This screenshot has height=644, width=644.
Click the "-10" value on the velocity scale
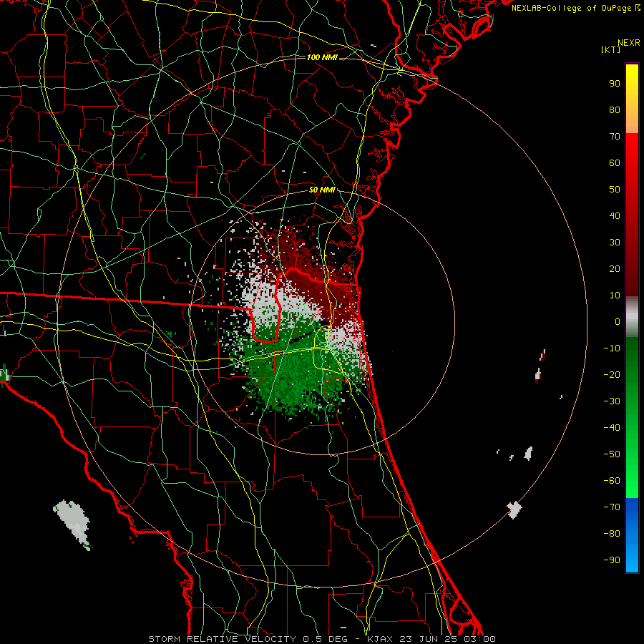(x=612, y=348)
